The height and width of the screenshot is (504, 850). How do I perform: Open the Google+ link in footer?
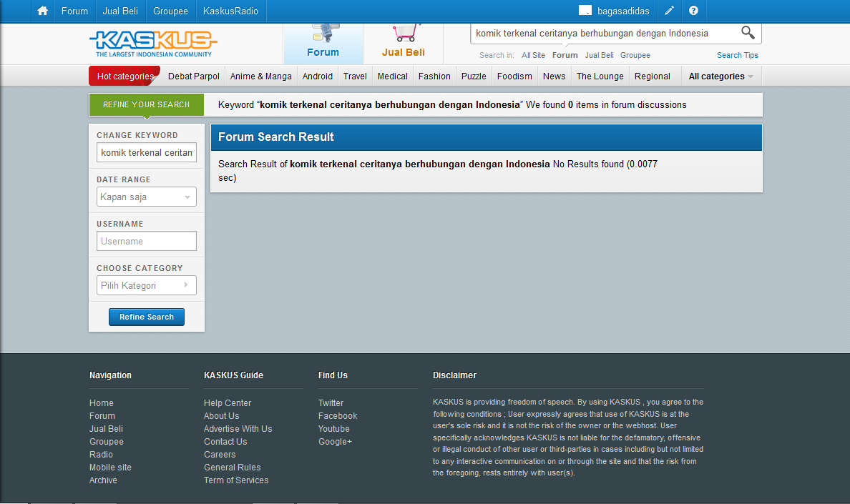335,442
